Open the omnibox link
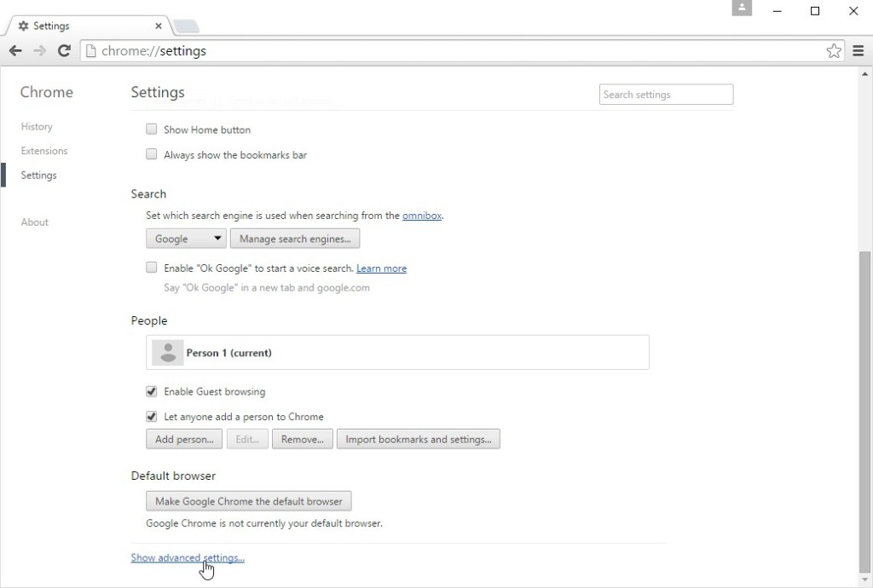The width and height of the screenshot is (873, 588). (x=422, y=216)
